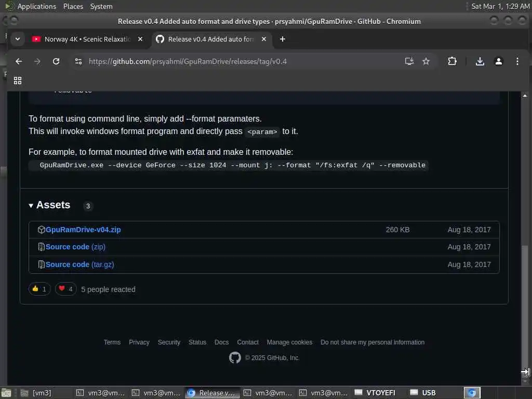
Task: Click the GitHub Octocat logo in footer
Action: (235, 357)
